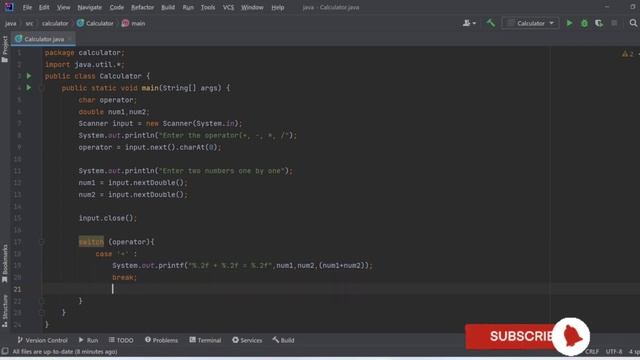Open the Structure sidebar tab
Viewport: 640px width, 360px height.
click(x=5, y=311)
